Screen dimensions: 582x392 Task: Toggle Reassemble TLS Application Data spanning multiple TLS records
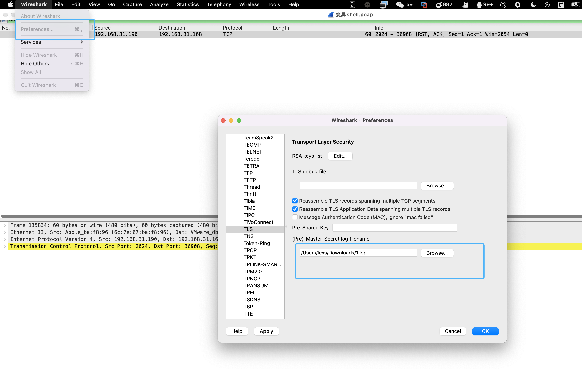point(296,209)
